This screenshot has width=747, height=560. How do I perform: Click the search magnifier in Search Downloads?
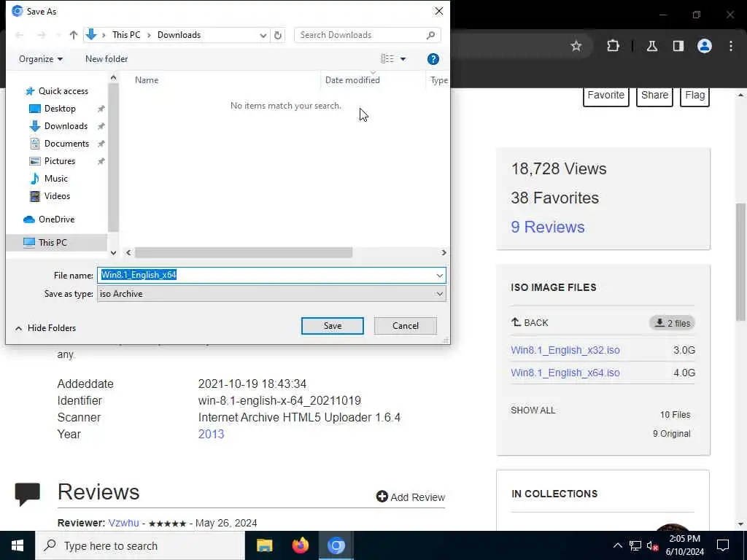coord(430,35)
